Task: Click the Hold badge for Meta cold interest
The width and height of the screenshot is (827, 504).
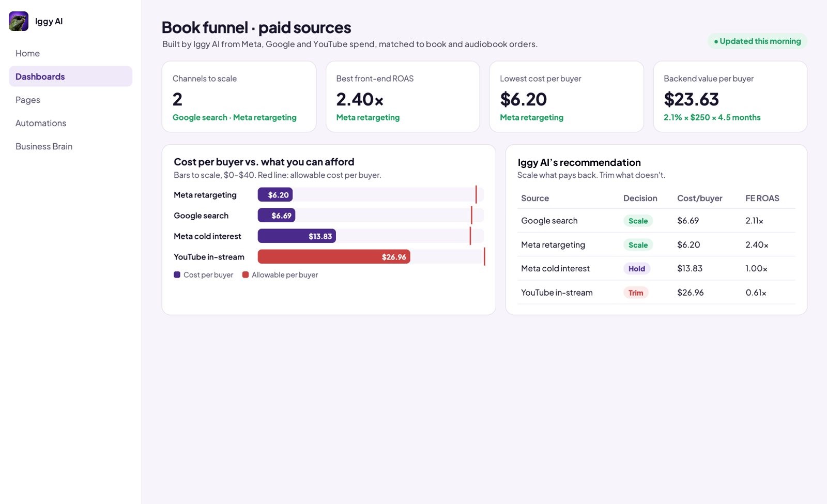Action: [637, 269]
